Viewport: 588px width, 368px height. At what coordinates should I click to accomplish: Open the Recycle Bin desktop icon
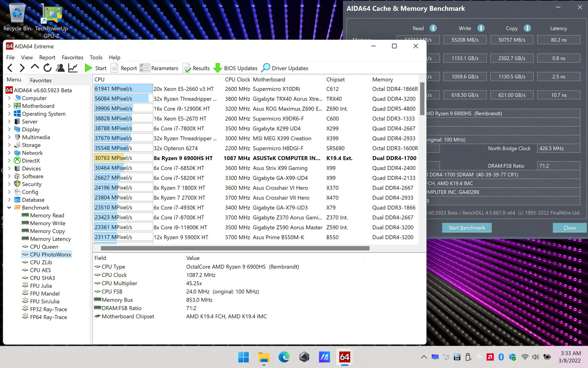click(17, 18)
